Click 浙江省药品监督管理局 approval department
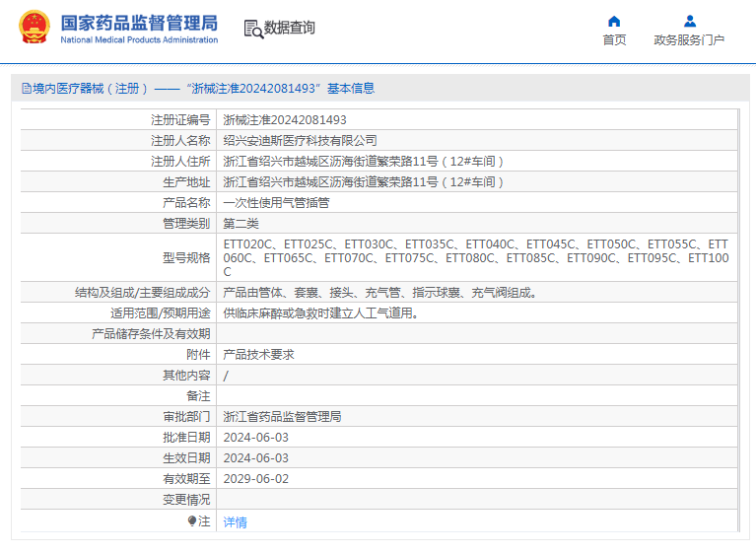Viewport: 756px width, 554px height. [x=282, y=417]
